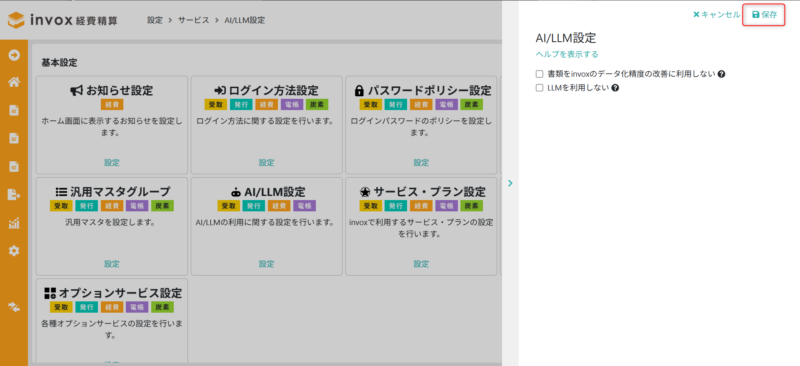Click サービス in the breadcrumb
The height and width of the screenshot is (366, 800).
(193, 20)
